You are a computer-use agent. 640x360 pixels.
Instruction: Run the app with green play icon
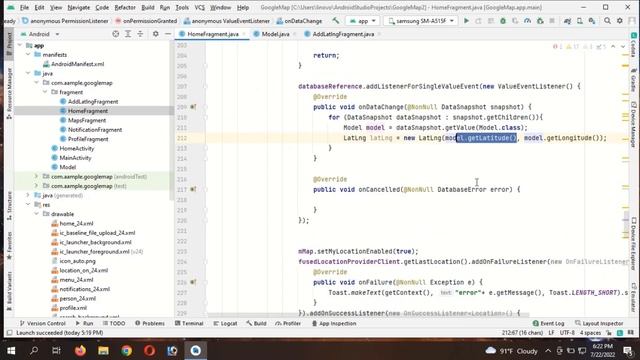click(466, 21)
